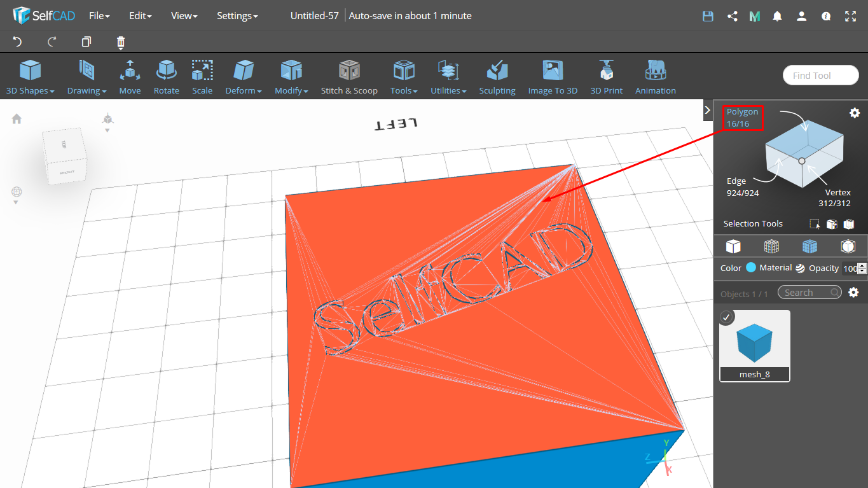Activate Vertex selection mode

[x=834, y=198]
